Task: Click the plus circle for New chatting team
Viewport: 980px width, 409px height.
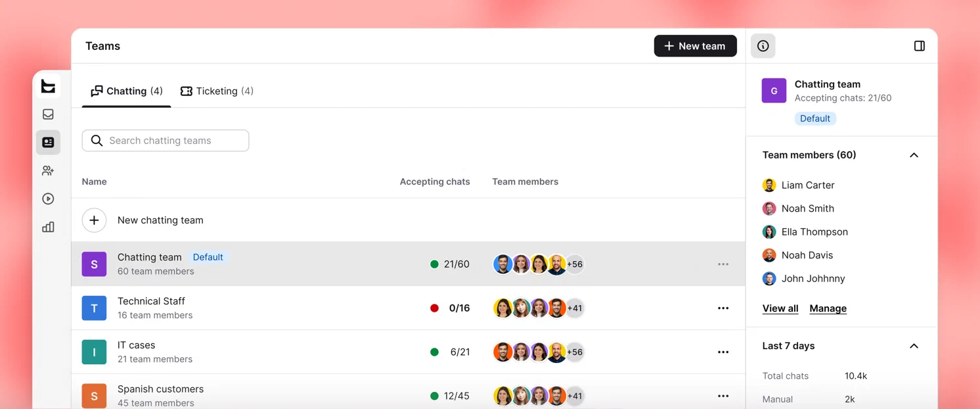Action: click(x=94, y=220)
